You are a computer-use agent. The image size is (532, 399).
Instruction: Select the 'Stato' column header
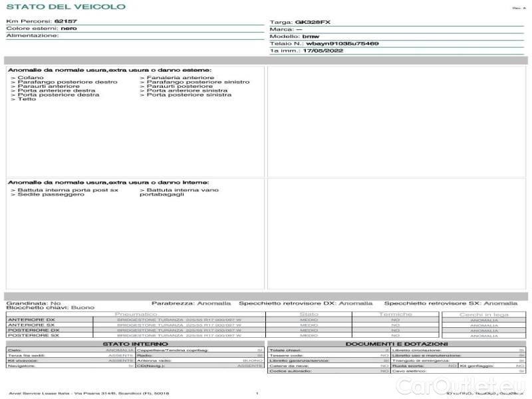point(309,315)
